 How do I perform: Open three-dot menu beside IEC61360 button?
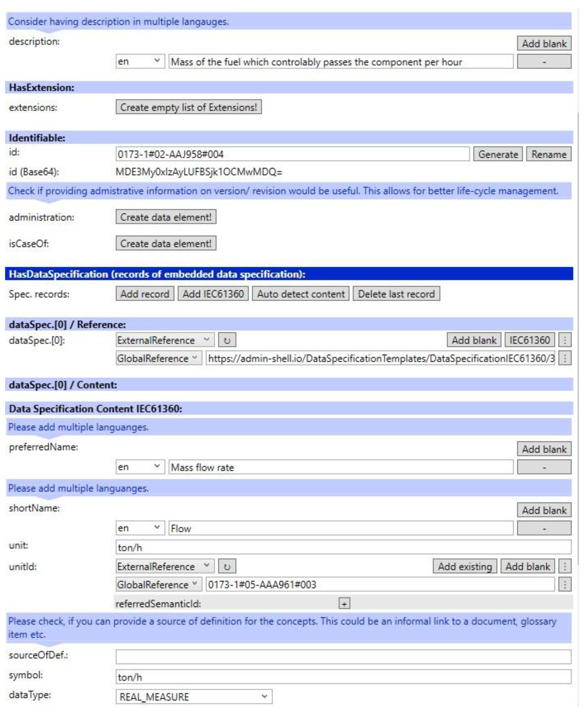pyautogui.click(x=565, y=340)
